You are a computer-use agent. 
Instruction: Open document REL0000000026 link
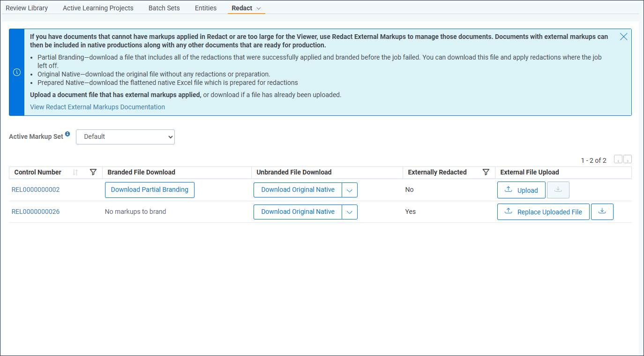tap(36, 212)
